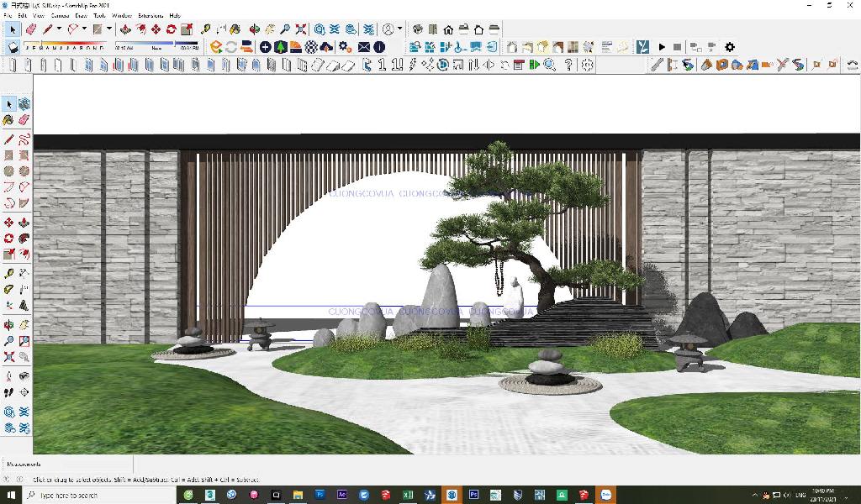The height and width of the screenshot is (504, 861).
Task: Open the Extension Manager icon
Action: [x=367, y=29]
